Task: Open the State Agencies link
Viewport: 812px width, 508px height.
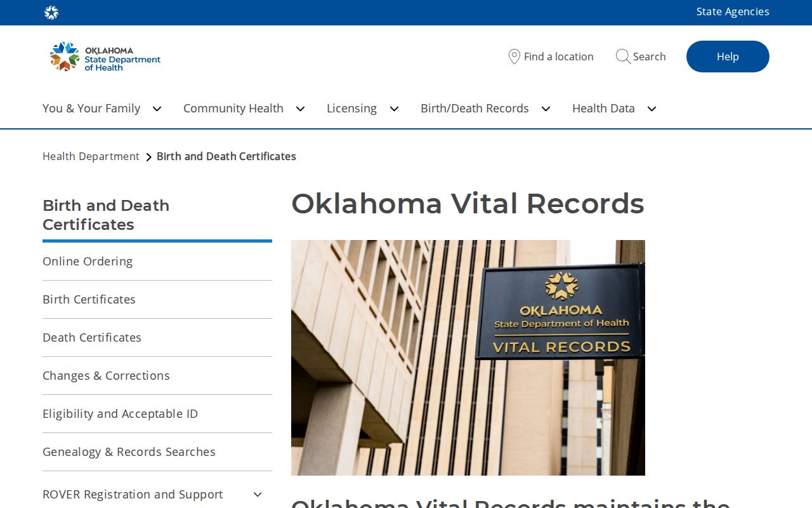Action: (x=733, y=11)
